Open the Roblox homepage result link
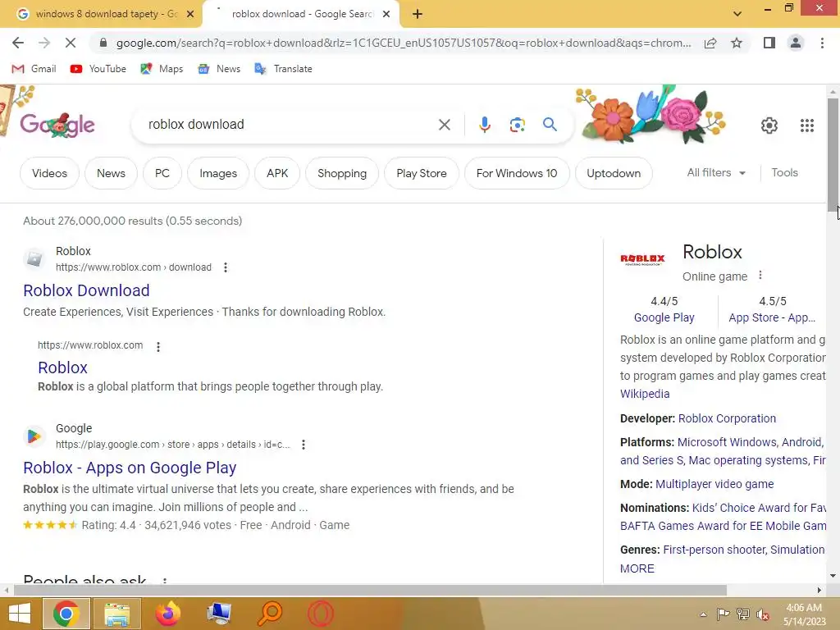Image resolution: width=840 pixels, height=630 pixels. click(62, 367)
